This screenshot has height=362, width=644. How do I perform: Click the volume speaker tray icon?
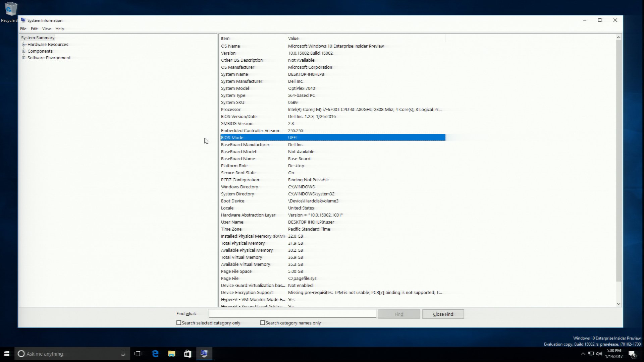599,354
